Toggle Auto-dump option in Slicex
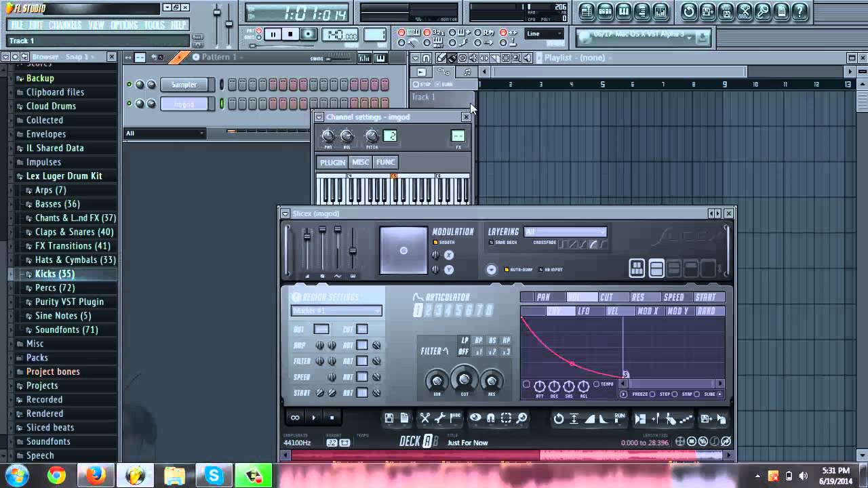Screen dimensions: 868x488 click(518, 270)
